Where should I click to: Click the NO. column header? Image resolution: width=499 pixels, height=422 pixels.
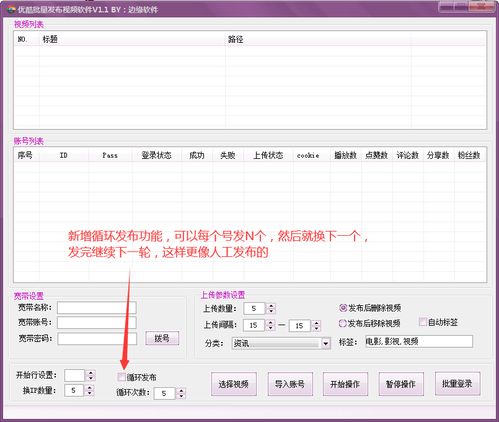click(27, 39)
